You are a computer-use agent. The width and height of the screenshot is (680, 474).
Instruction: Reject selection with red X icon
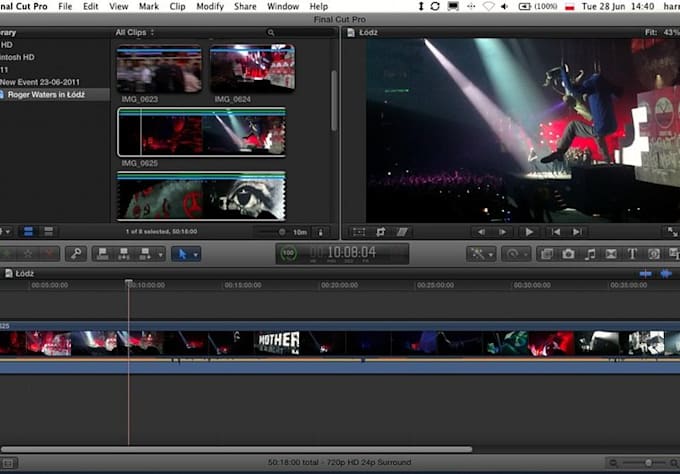pos(49,254)
